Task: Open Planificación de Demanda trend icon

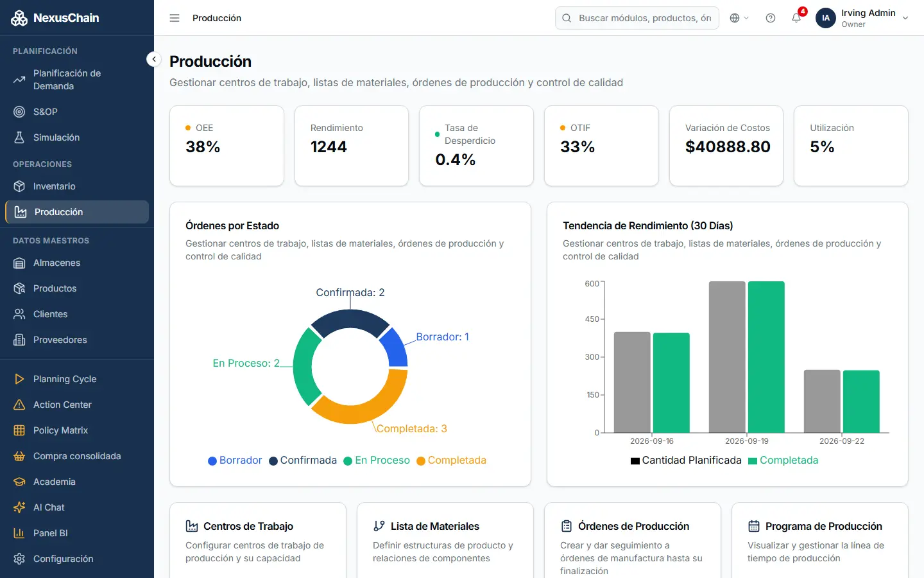Action: (19, 80)
